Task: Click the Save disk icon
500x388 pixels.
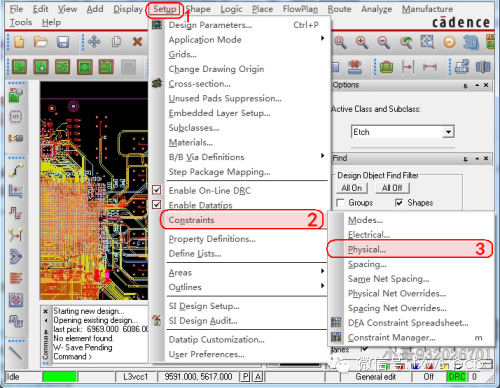Action: pyautogui.click(x=63, y=42)
